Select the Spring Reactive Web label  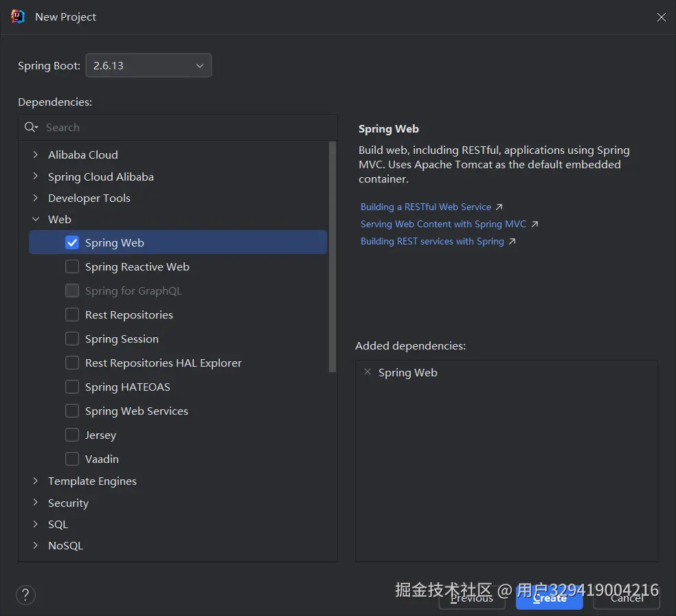pyautogui.click(x=137, y=267)
